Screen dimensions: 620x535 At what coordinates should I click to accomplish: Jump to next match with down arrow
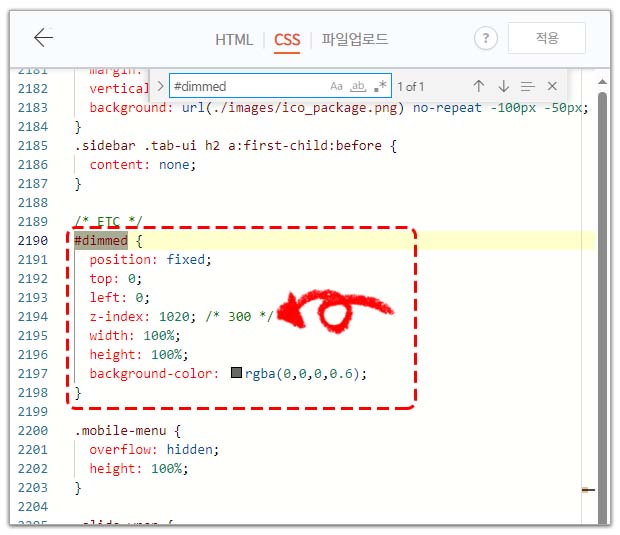(x=503, y=86)
